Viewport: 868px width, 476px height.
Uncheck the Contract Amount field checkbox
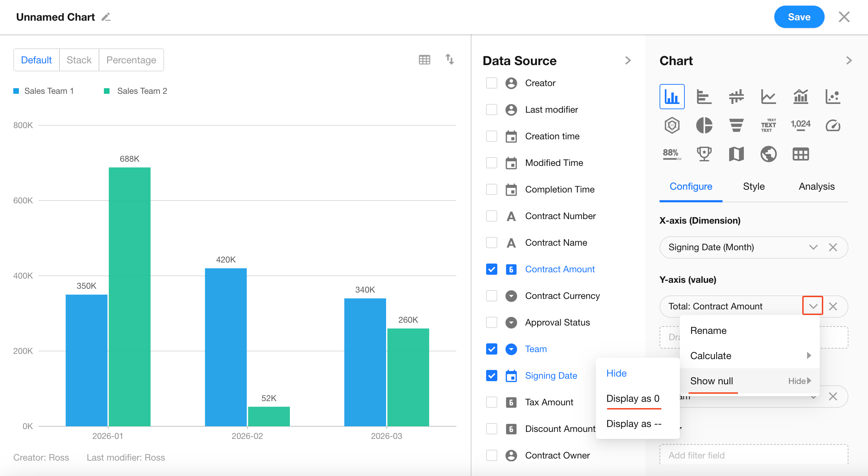[x=492, y=269]
